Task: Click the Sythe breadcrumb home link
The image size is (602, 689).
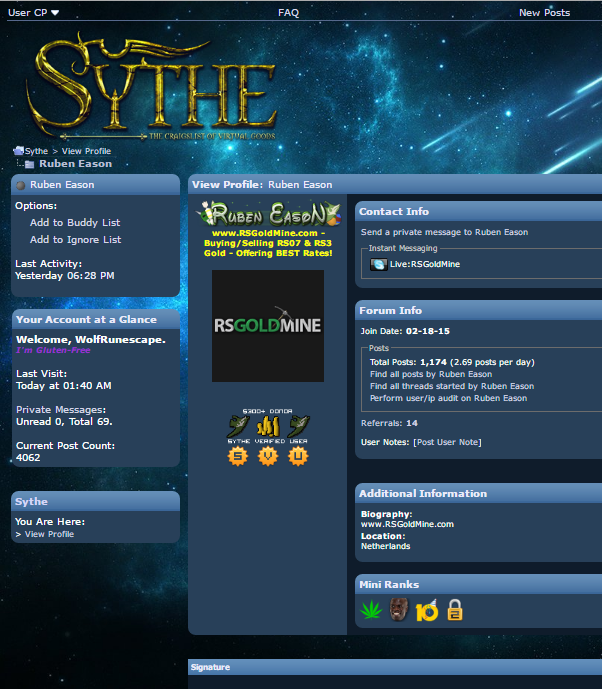Action: click(x=36, y=151)
